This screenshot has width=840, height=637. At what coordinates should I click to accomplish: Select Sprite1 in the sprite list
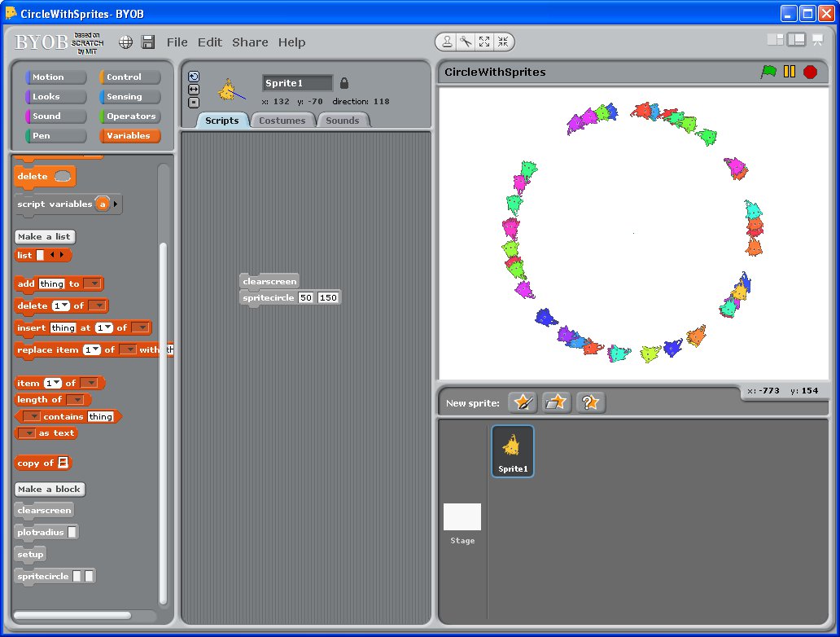[x=513, y=451]
